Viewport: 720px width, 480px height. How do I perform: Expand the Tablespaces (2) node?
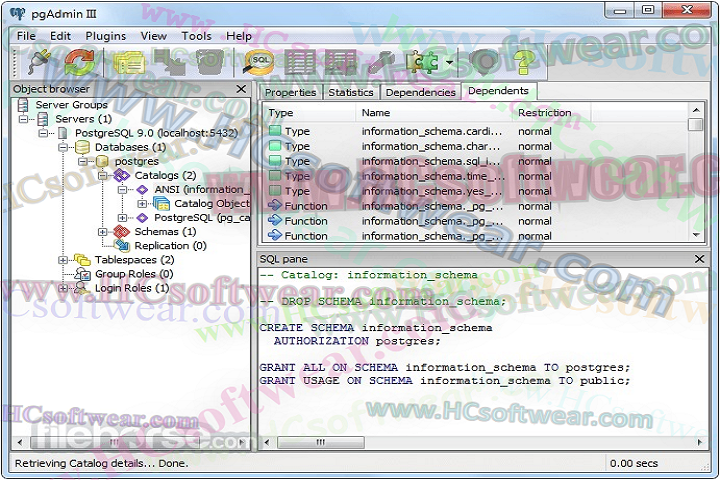(63, 260)
